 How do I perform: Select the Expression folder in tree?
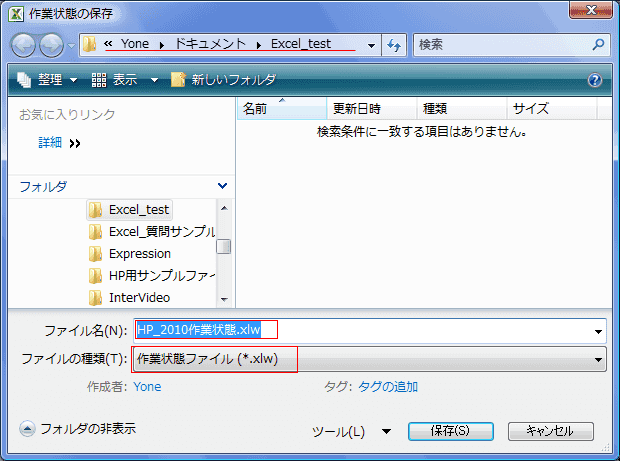click(130, 254)
